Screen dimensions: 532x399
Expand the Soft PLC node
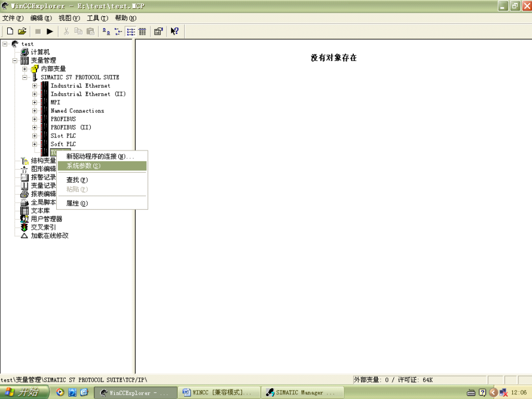(x=35, y=144)
